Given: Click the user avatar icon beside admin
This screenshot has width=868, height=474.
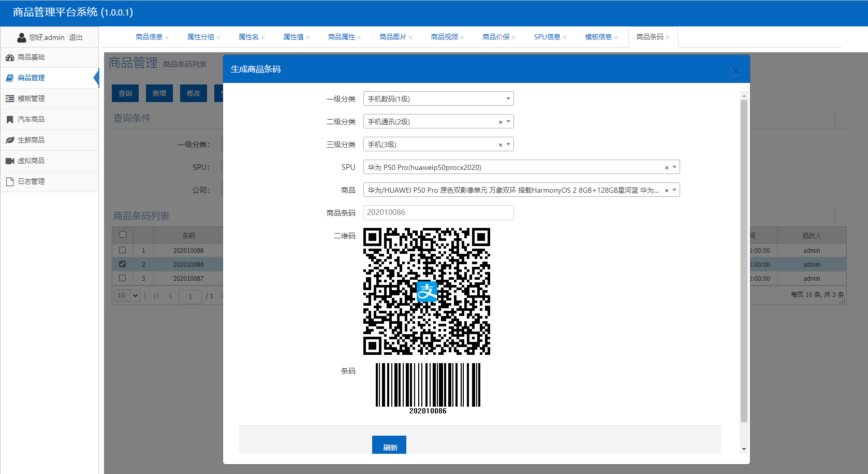Looking at the screenshot, I should click(22, 37).
